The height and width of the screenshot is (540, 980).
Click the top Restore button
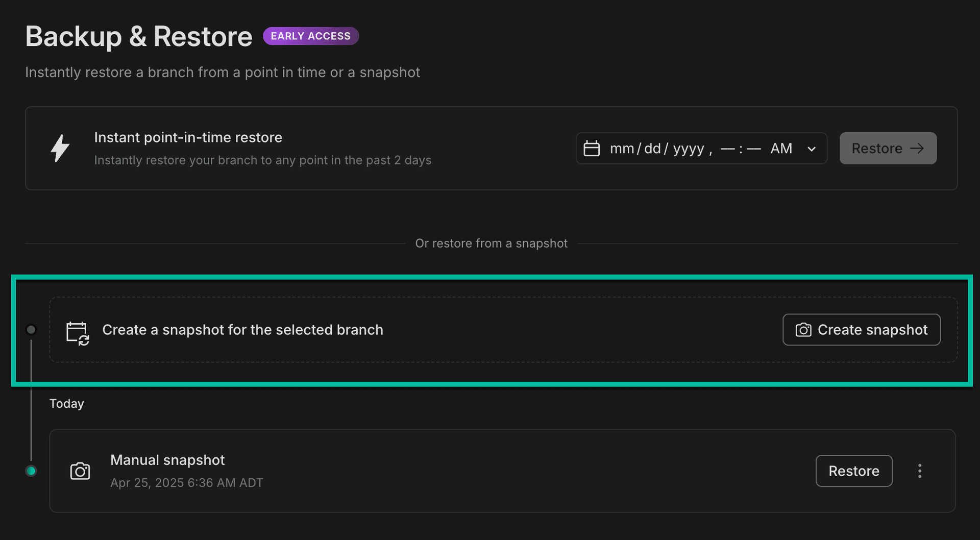coord(888,148)
